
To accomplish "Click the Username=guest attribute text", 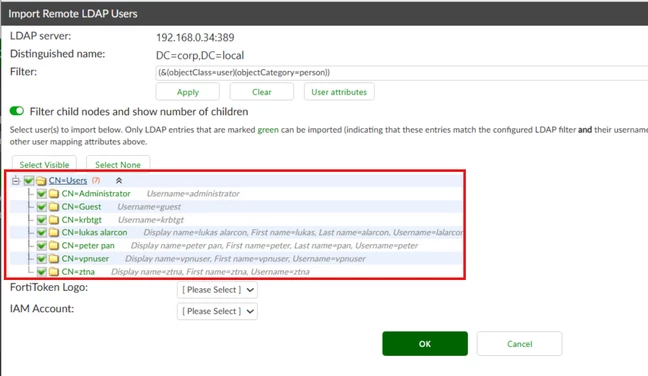I will [x=149, y=207].
